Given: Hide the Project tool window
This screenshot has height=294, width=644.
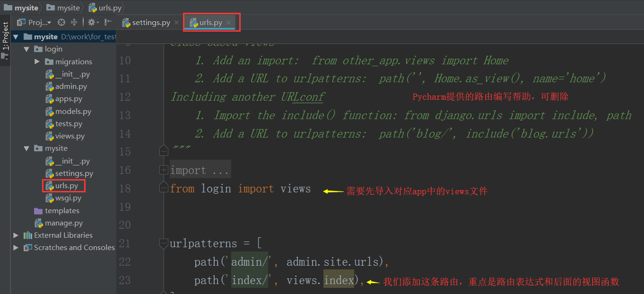Looking at the screenshot, I should 108,22.
